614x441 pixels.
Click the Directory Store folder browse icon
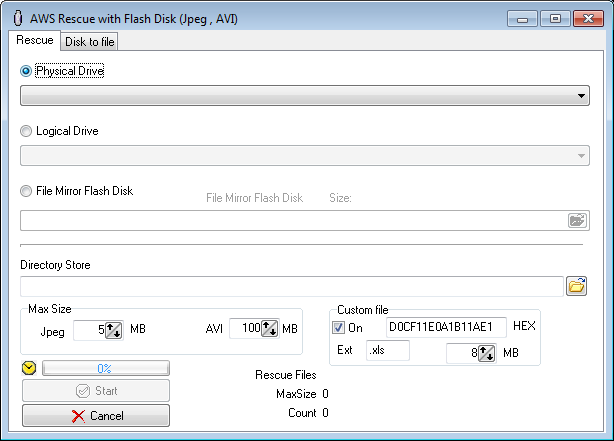click(x=576, y=286)
